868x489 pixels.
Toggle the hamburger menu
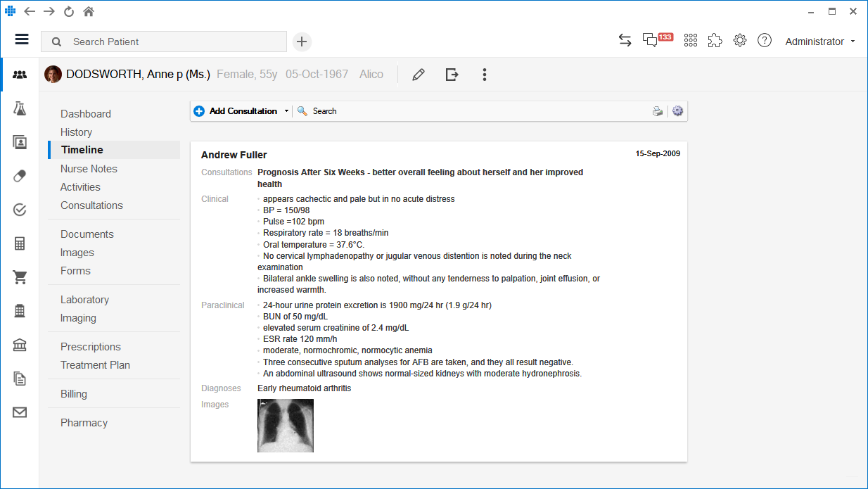pos(22,40)
